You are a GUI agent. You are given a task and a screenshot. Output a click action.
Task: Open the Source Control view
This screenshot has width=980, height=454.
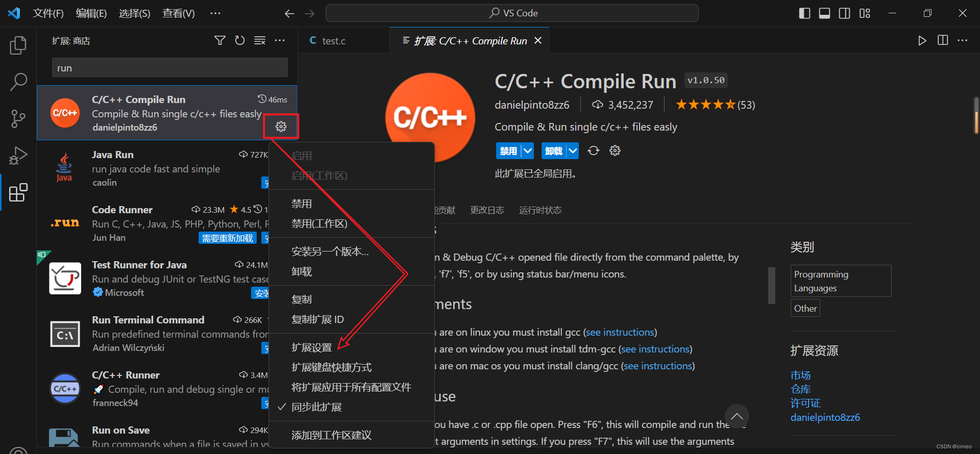coord(18,118)
